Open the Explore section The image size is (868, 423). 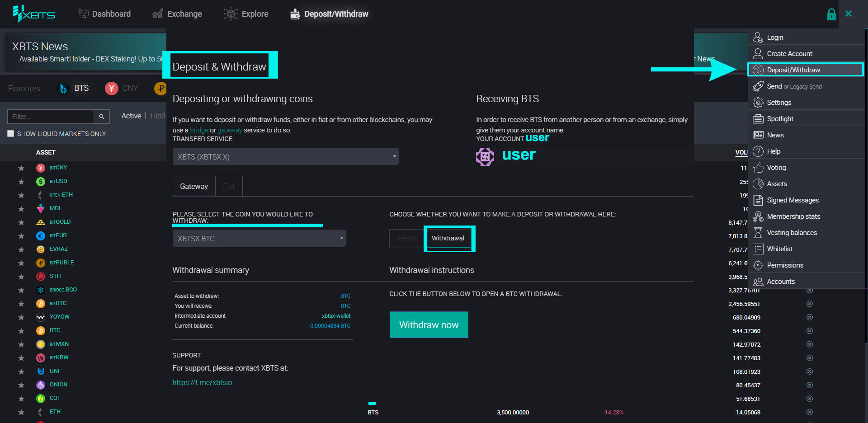[246, 14]
